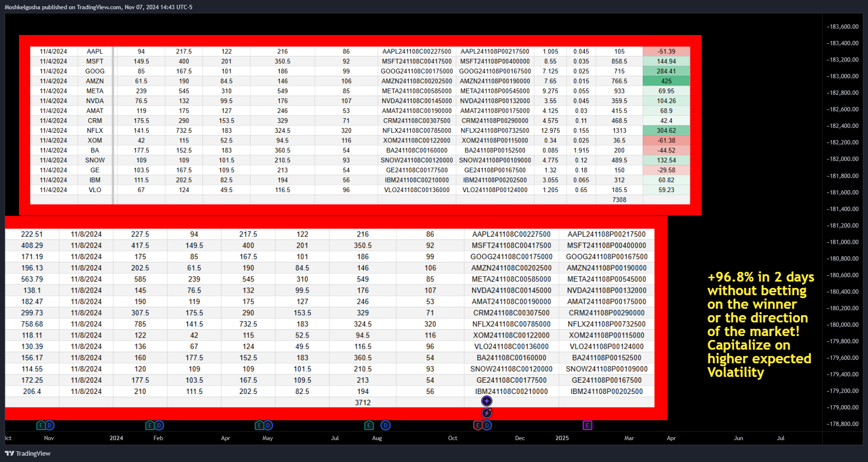Click the 222.51 price cell

click(32, 234)
